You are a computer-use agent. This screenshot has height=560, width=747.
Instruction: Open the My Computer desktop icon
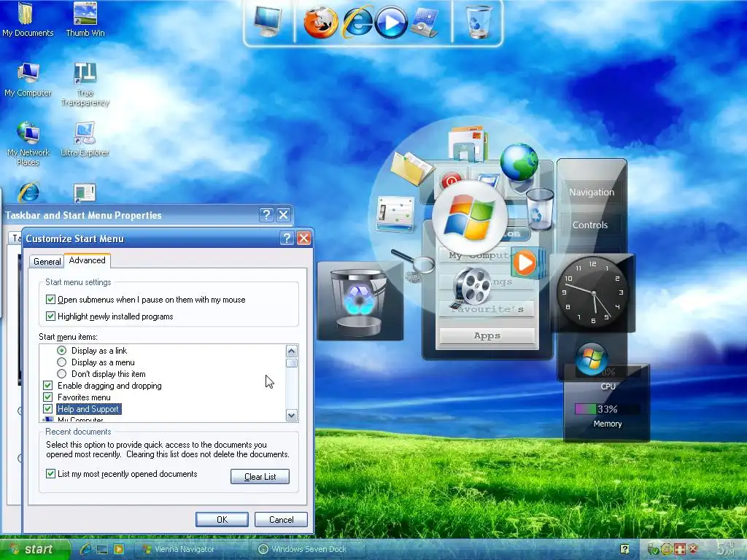(28, 79)
